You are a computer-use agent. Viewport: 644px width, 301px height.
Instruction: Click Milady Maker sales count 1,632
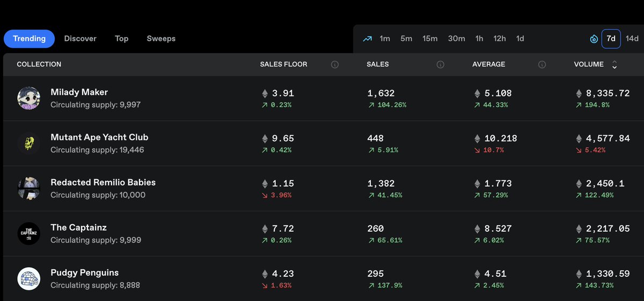(x=381, y=93)
